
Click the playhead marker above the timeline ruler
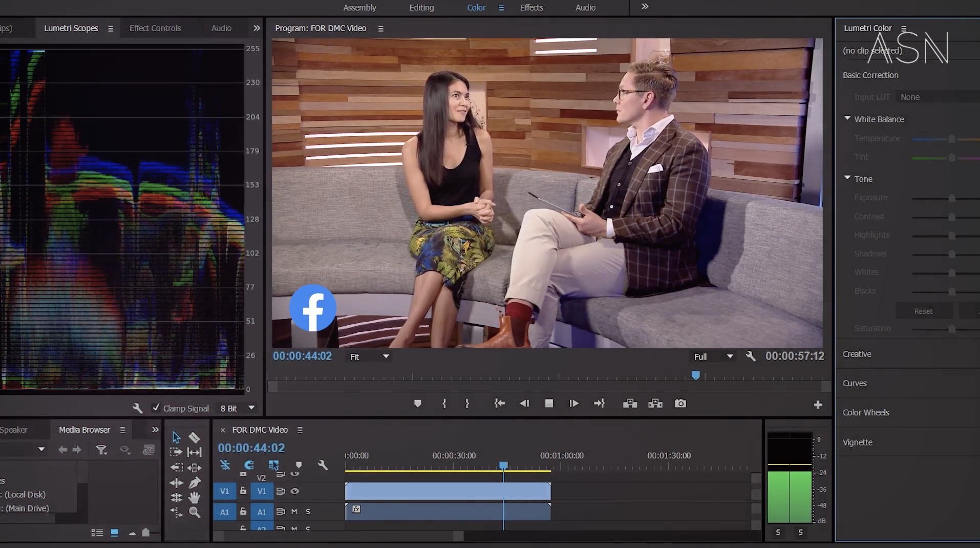pyautogui.click(x=695, y=375)
